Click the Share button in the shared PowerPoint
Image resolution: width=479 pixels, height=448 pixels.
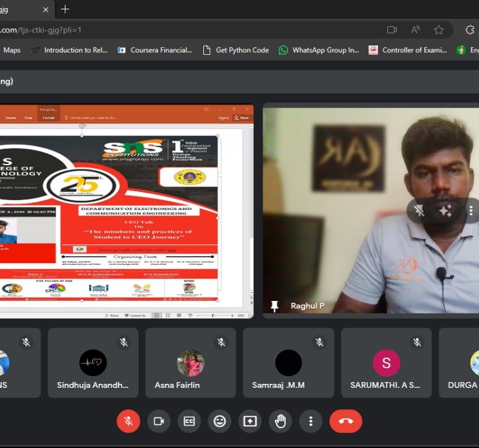241,118
